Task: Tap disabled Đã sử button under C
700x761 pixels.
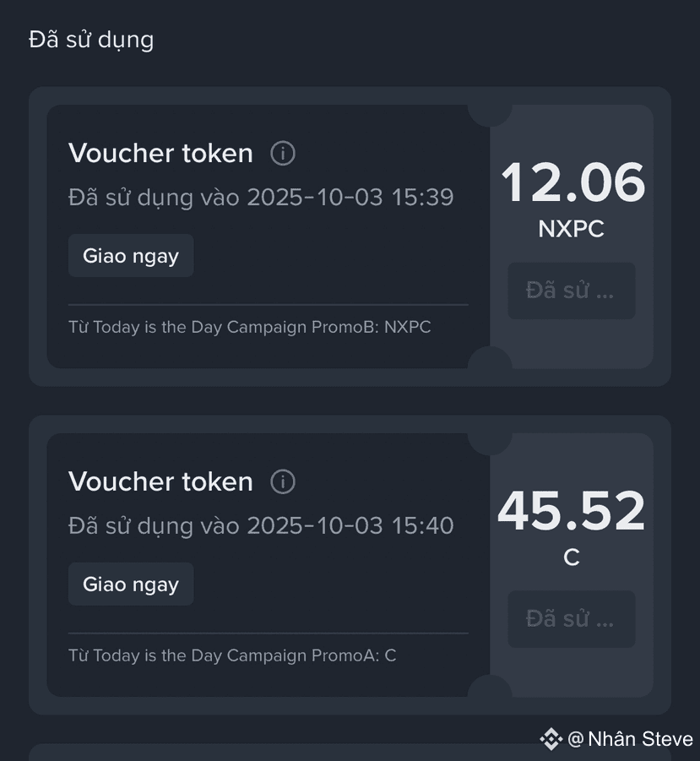Action: click(x=572, y=619)
